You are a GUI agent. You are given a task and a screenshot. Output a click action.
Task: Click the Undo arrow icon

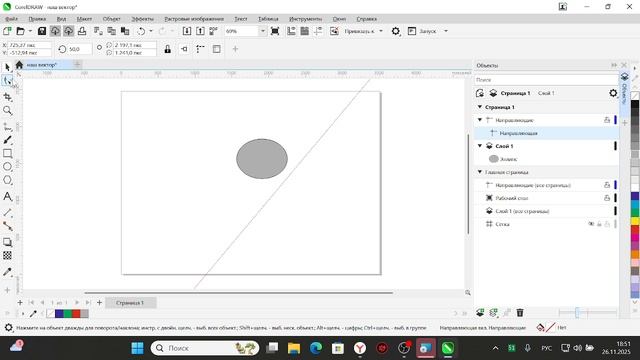141,31
